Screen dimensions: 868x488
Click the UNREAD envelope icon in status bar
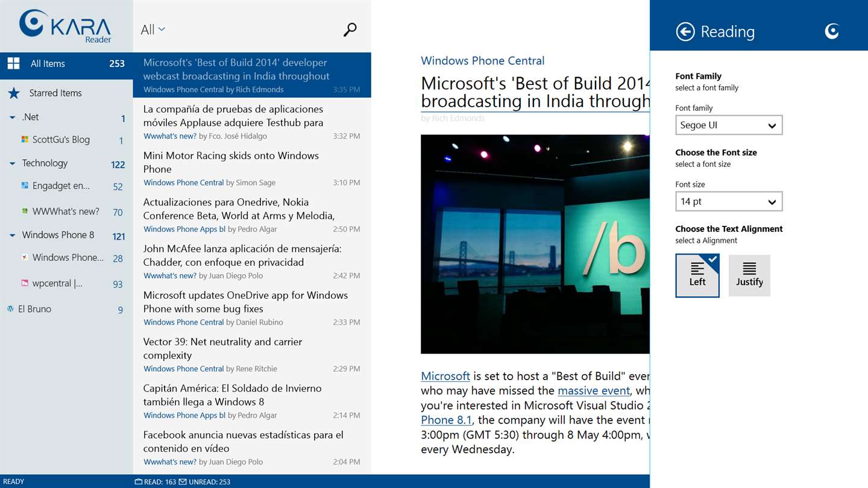tap(183, 481)
